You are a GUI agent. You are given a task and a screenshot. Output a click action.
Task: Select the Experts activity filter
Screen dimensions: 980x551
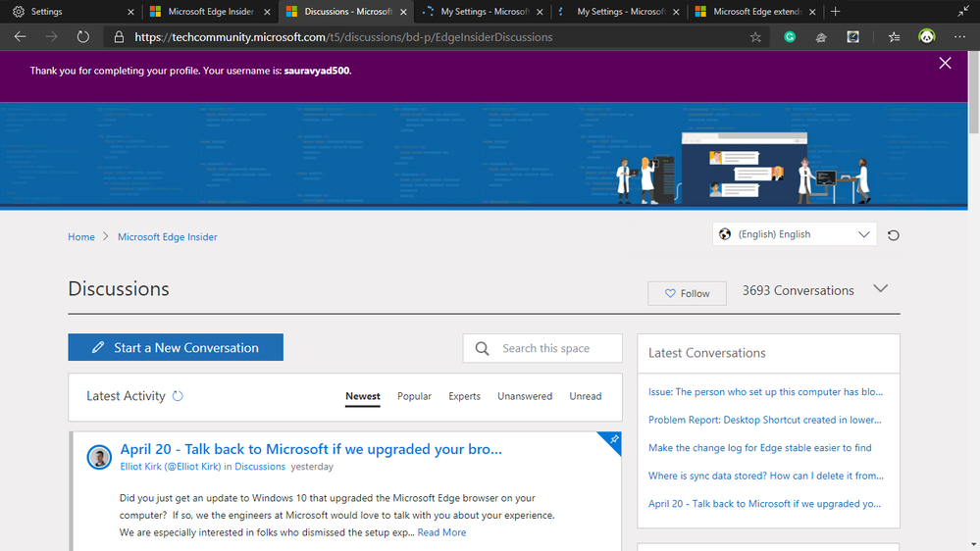pyautogui.click(x=464, y=396)
